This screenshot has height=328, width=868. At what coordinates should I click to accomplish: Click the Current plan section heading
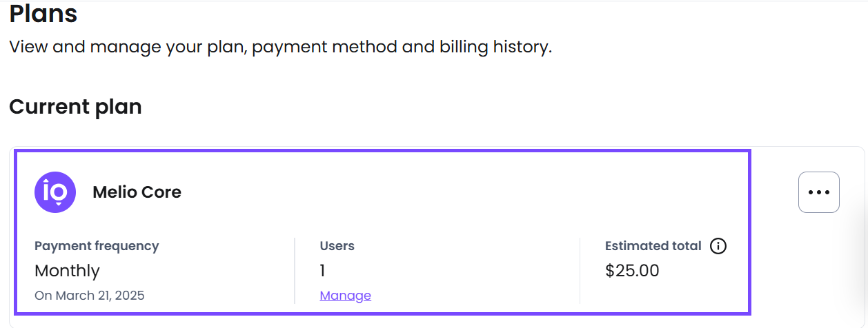pyautogui.click(x=75, y=107)
